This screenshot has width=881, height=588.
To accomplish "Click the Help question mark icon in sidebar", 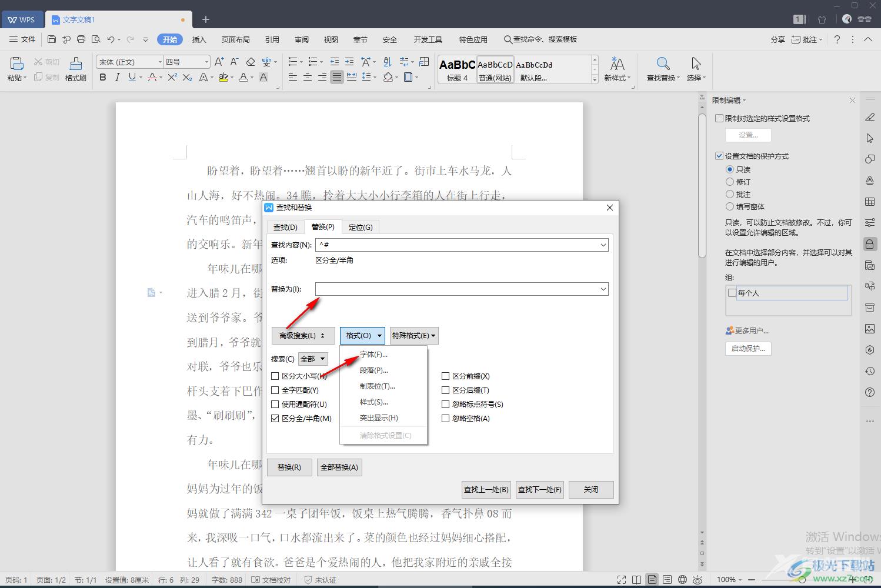I will coord(870,392).
